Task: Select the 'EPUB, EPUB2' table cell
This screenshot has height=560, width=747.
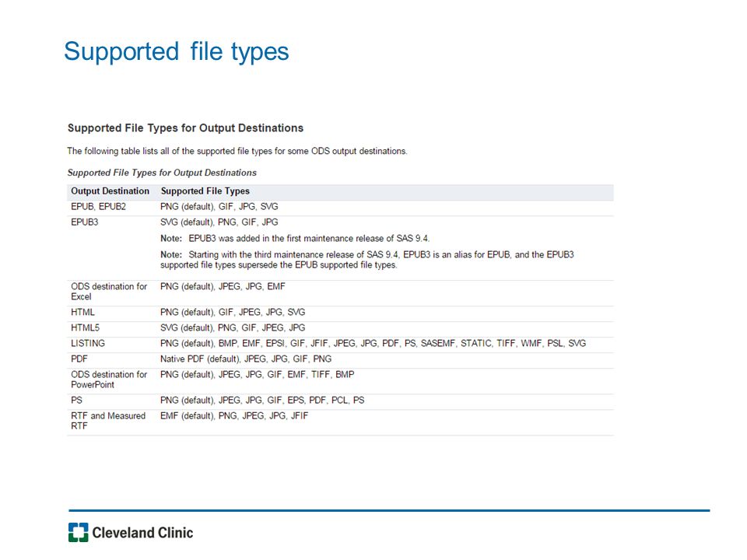Action: [x=99, y=207]
